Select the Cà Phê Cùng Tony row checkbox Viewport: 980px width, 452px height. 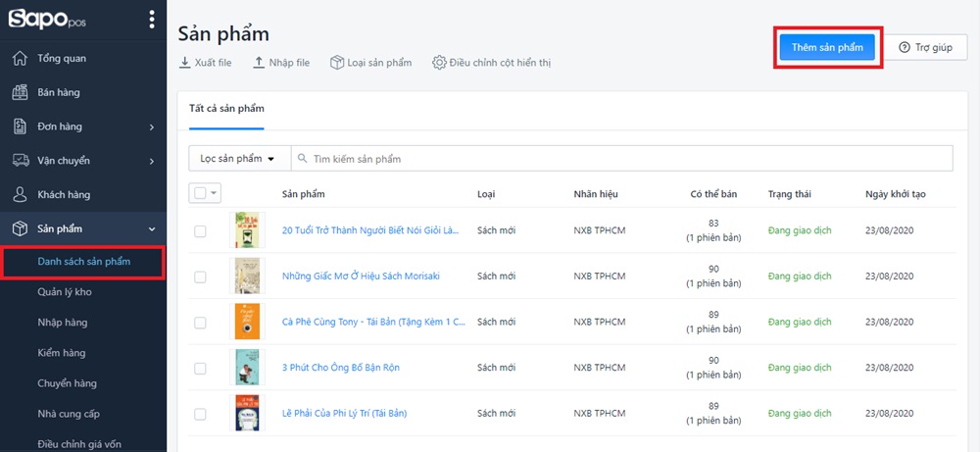200,323
